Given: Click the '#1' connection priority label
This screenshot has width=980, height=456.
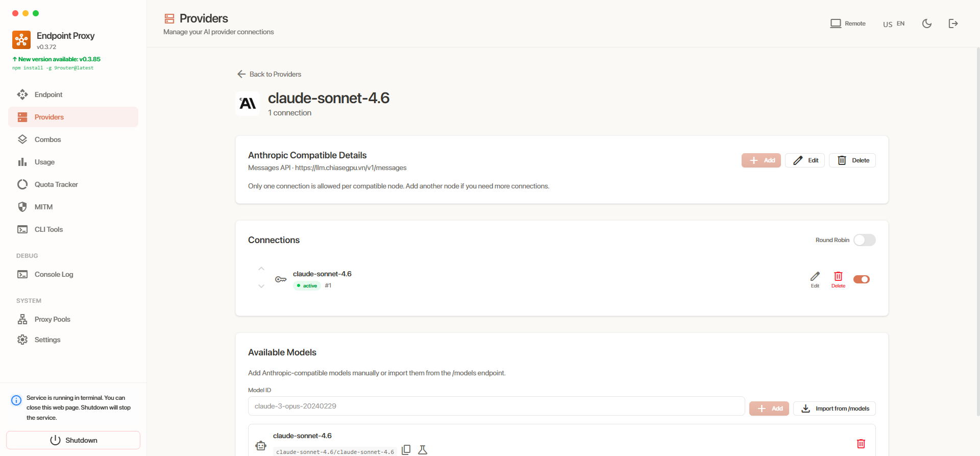Looking at the screenshot, I should [328, 285].
